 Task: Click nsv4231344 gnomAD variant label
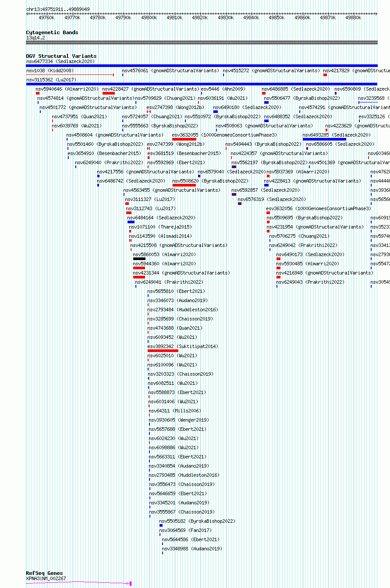coord(181,273)
